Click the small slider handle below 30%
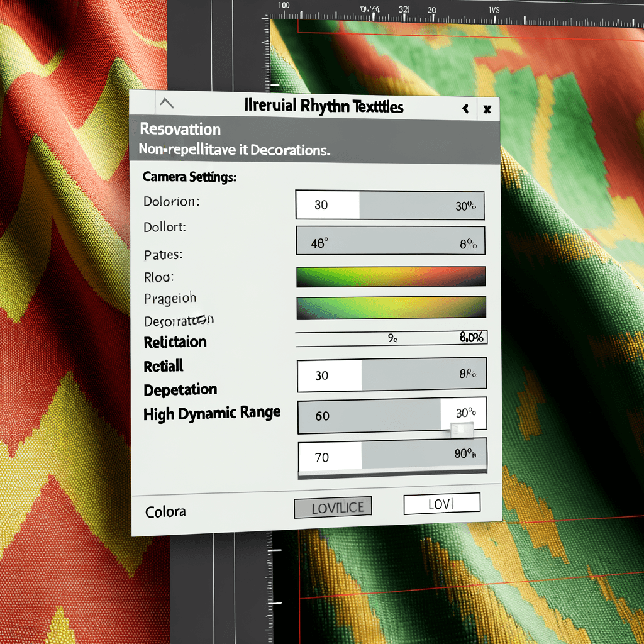 [462, 430]
